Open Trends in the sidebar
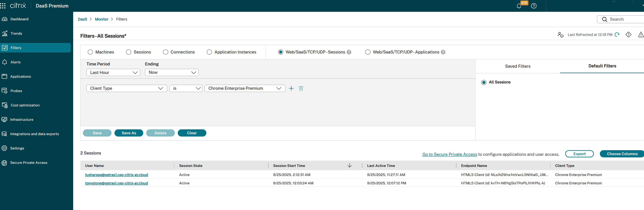The image size is (644, 210). (x=16, y=33)
